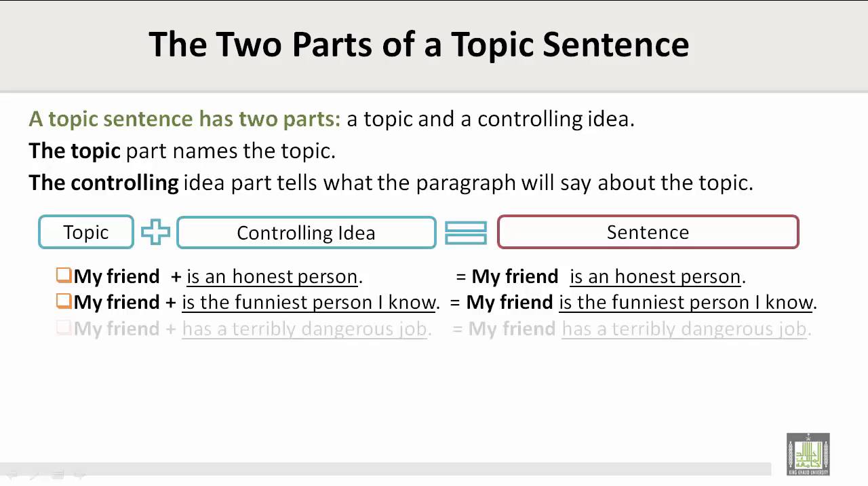Click underlined "is the funniest person I know" after the equals
Viewport: 868px width, 486px height.
686,303
